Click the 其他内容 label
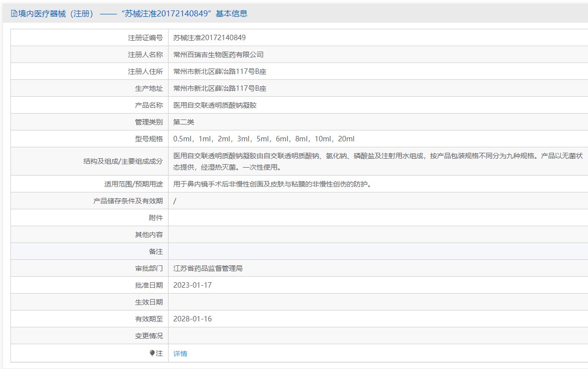Image resolution: width=588 pixels, height=369 pixels. pyautogui.click(x=149, y=235)
